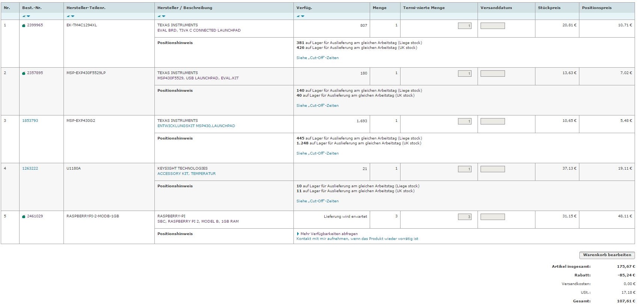The width and height of the screenshot is (644, 308).
Task: Open order number 1853793 link
Action: (x=30, y=121)
